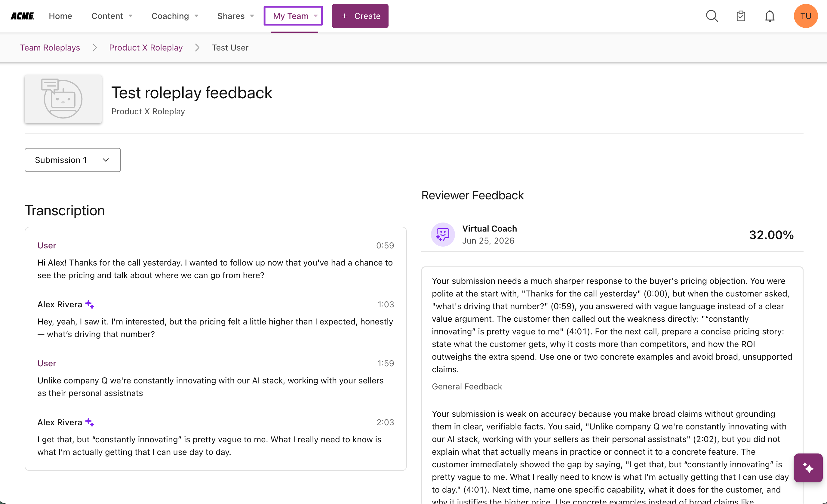Click transcript line starting 'I get that, but'
This screenshot has width=827, height=504.
(209, 446)
